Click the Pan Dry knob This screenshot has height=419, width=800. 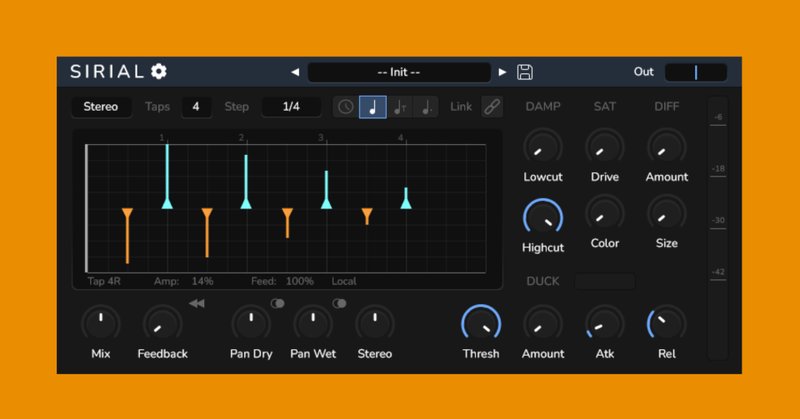pos(251,325)
